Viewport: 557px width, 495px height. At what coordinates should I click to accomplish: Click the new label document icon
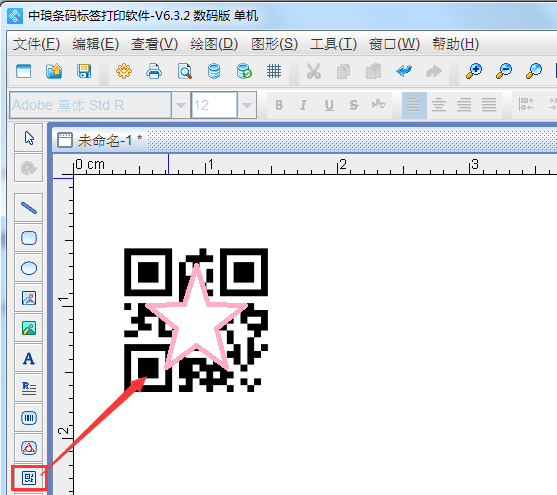pyautogui.click(x=24, y=71)
